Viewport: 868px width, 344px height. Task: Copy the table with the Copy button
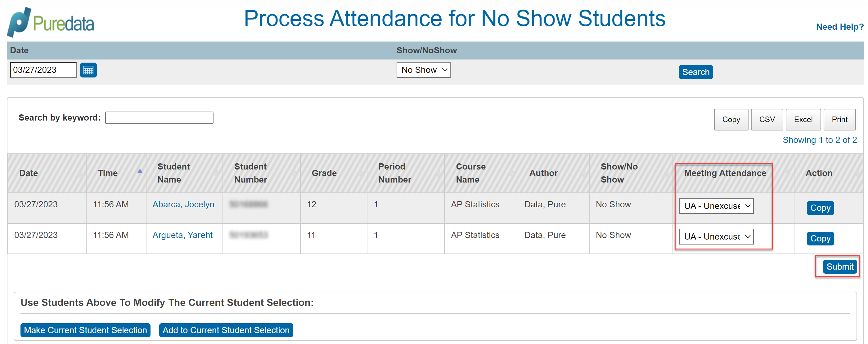[x=731, y=120]
